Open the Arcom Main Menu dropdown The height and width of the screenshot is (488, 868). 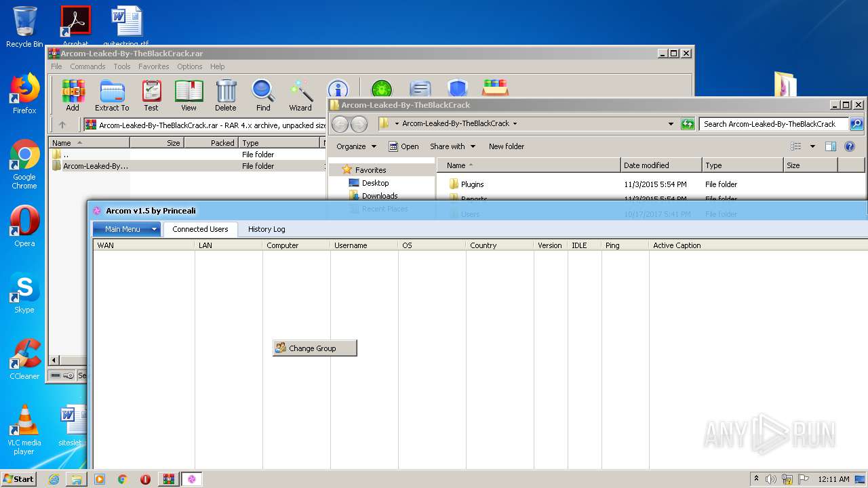(126, 229)
